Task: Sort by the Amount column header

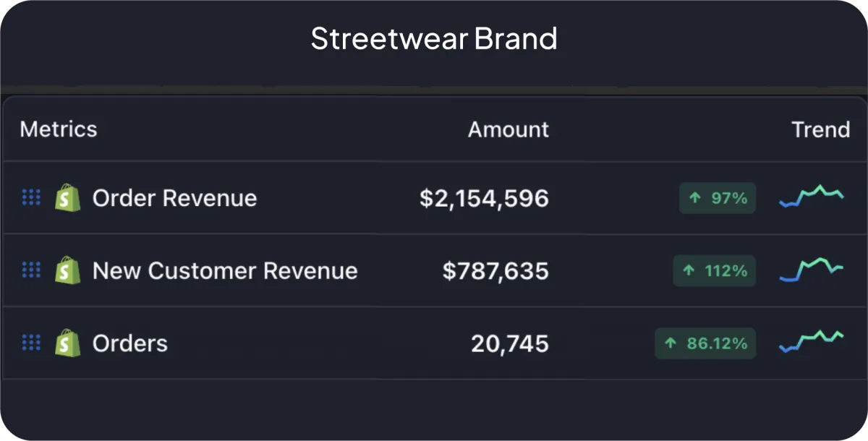Action: (x=509, y=129)
